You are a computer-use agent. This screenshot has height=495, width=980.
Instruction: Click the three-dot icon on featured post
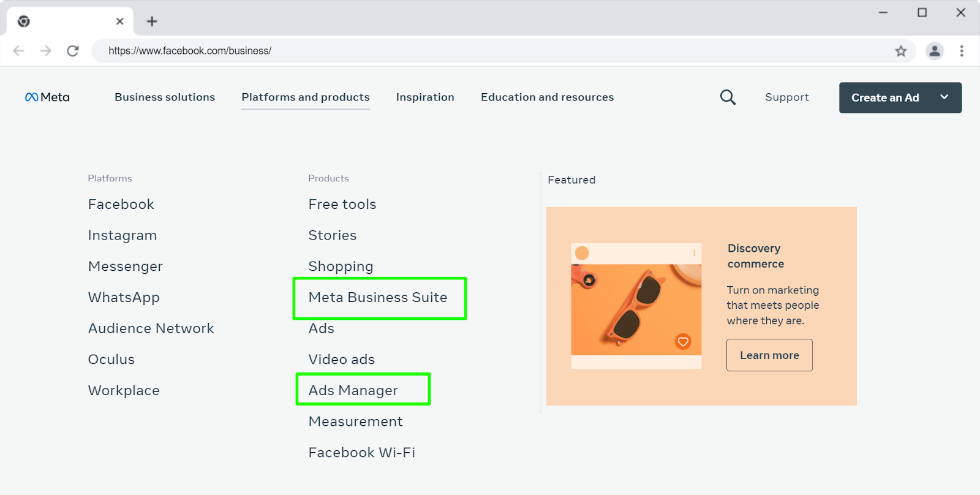click(694, 253)
